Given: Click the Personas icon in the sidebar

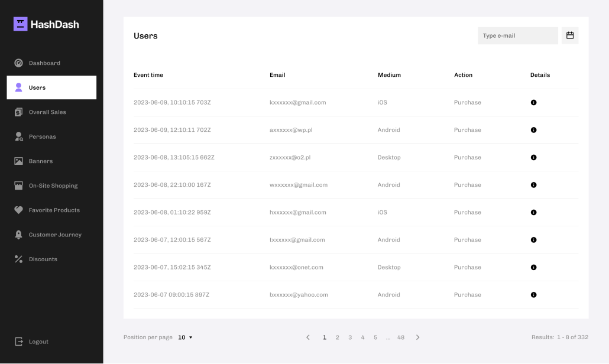Looking at the screenshot, I should (18, 136).
